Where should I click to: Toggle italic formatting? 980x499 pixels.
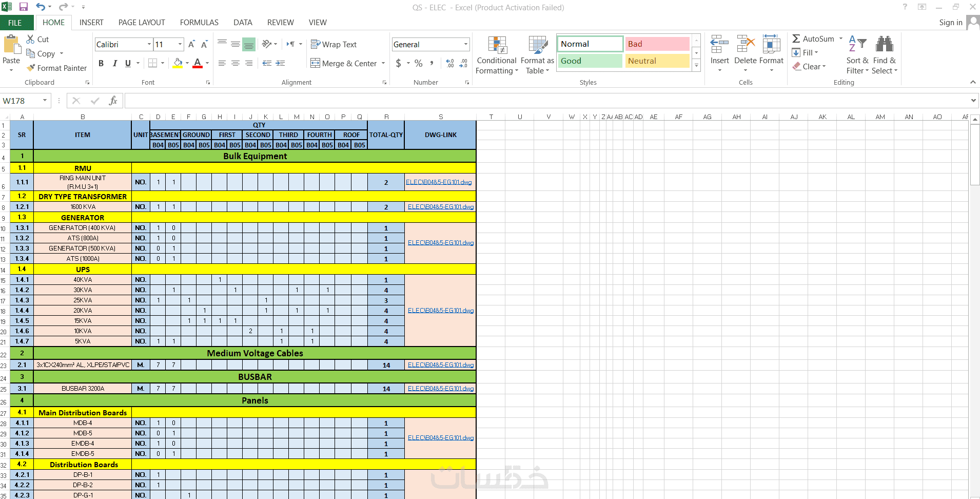coord(114,63)
